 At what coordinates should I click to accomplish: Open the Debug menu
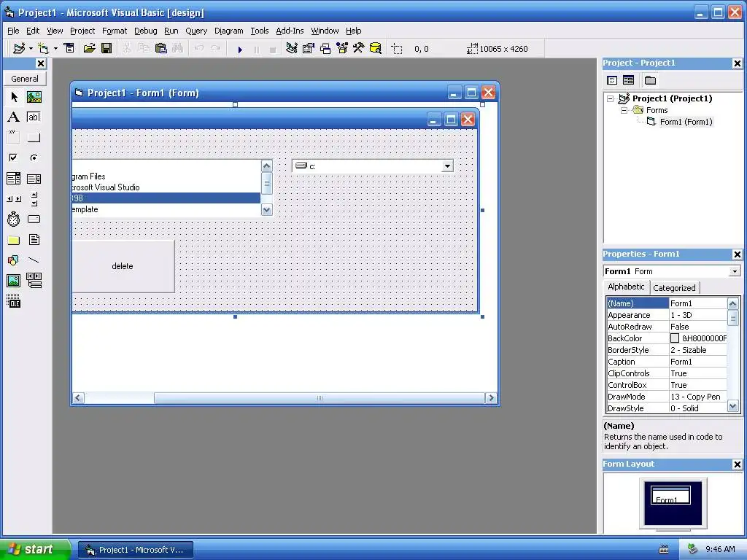click(x=146, y=31)
